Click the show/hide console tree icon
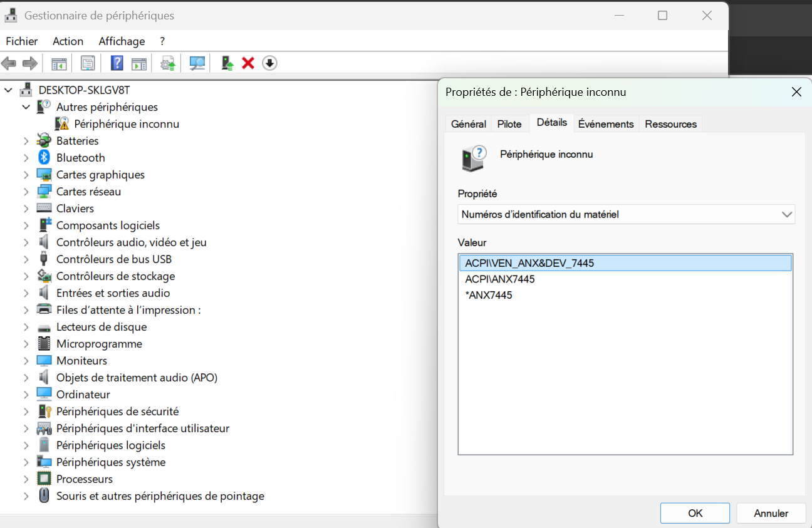 (x=59, y=63)
